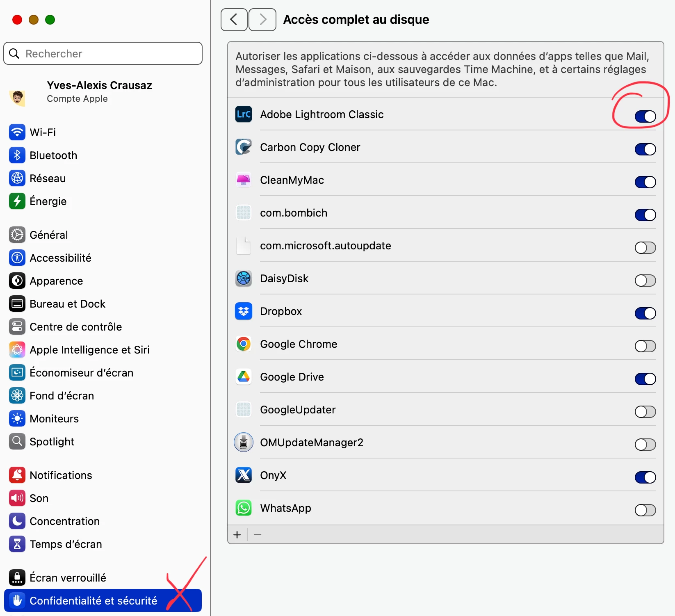The width and height of the screenshot is (675, 616).
Task: Select the Apparence icon
Action: click(x=17, y=281)
